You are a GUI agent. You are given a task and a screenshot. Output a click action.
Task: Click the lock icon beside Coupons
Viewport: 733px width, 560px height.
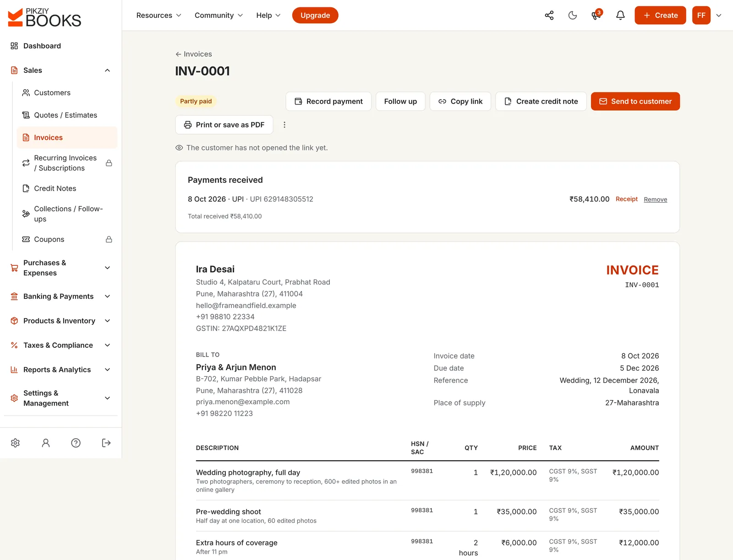click(x=109, y=239)
